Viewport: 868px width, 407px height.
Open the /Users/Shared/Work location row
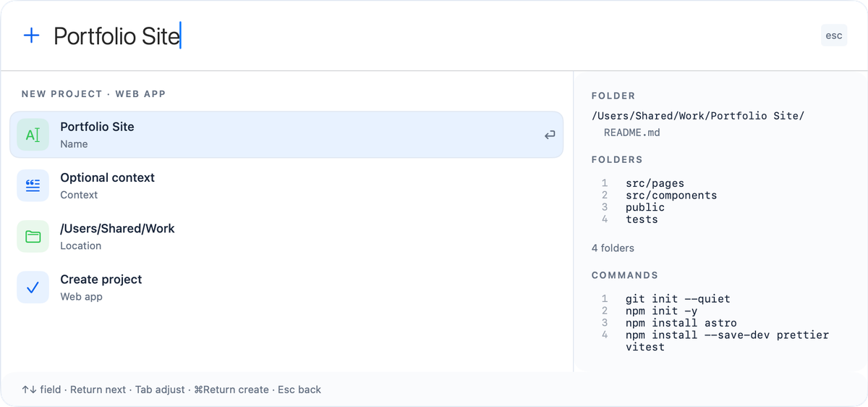(x=286, y=236)
